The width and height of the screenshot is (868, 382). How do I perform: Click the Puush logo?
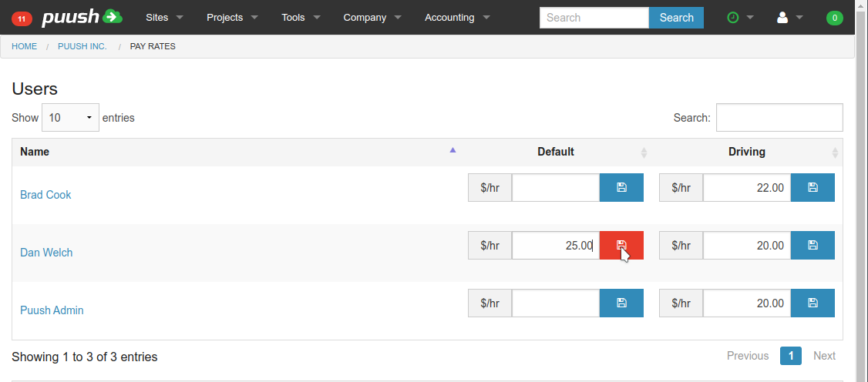point(82,17)
